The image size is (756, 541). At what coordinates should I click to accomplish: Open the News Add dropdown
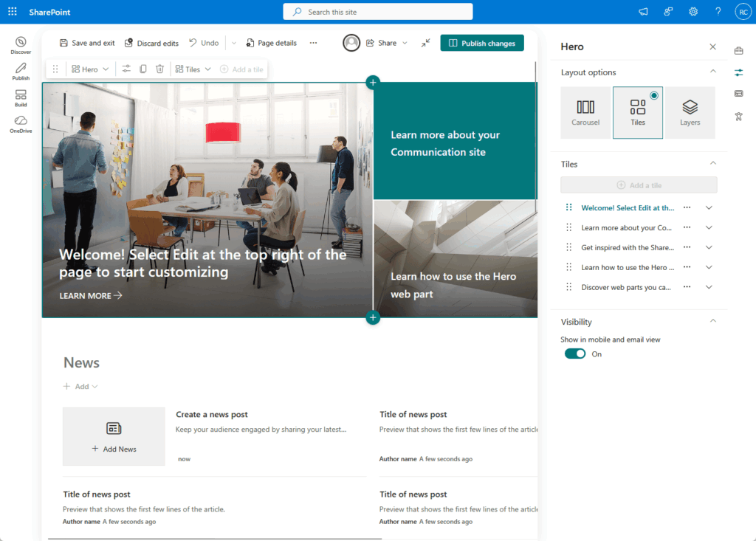[80, 386]
